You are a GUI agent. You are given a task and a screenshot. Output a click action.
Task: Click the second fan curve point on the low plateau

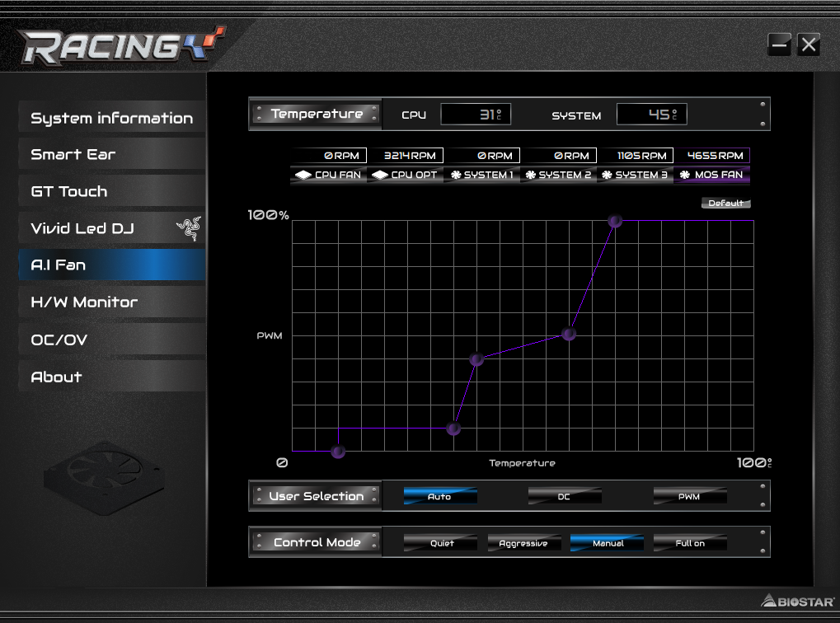[x=453, y=429]
